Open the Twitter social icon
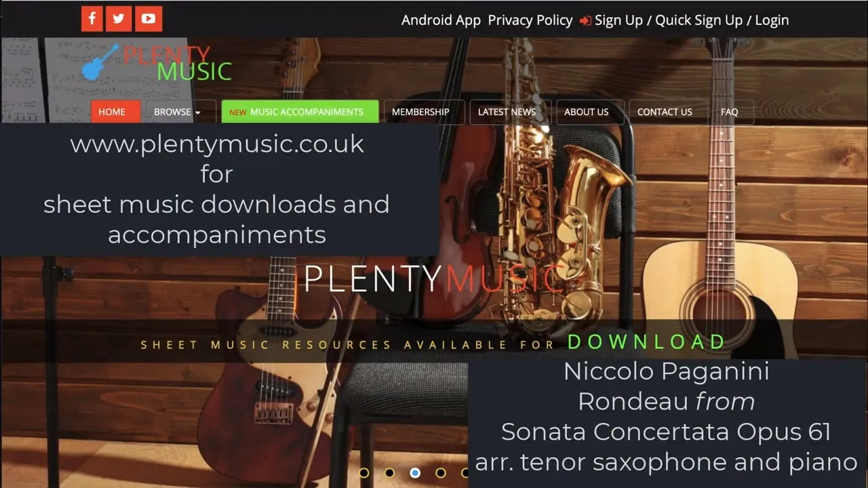 click(x=119, y=19)
